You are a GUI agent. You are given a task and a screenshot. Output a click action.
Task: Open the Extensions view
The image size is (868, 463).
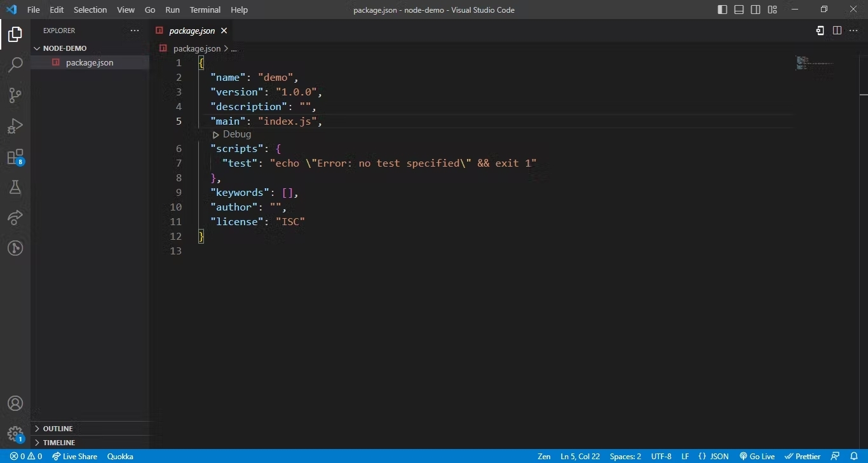pos(15,157)
